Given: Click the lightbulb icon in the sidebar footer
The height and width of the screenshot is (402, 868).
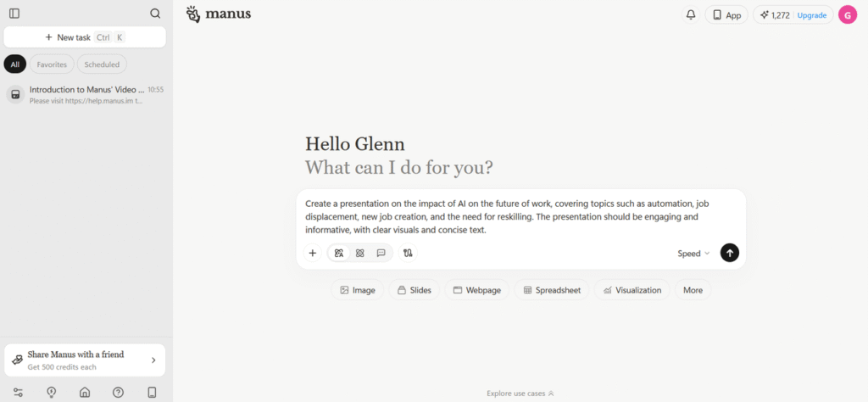Looking at the screenshot, I should [52, 392].
